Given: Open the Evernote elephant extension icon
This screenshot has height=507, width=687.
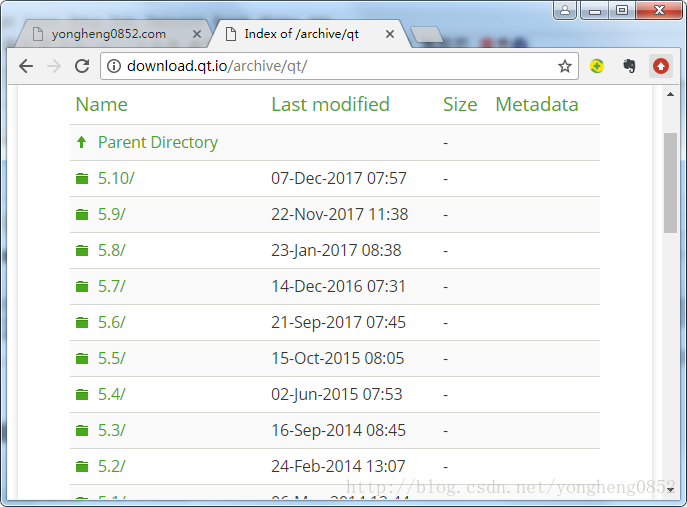Looking at the screenshot, I should [629, 66].
